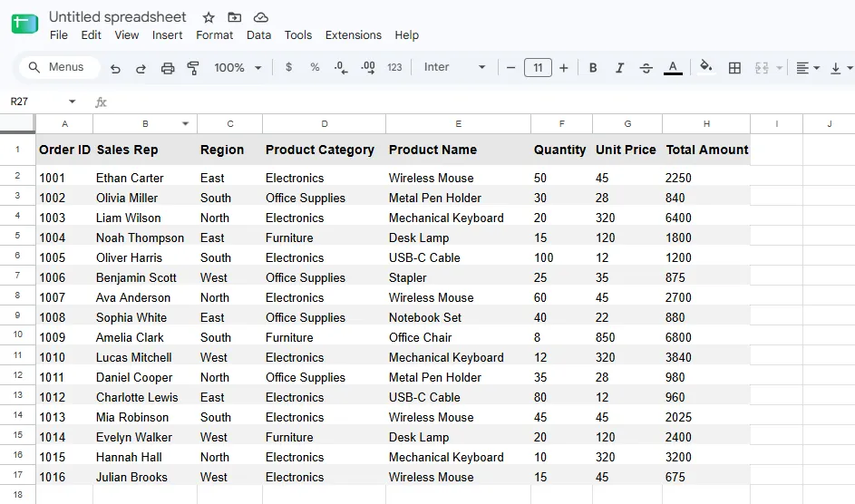Select the Order ID 1010 cell
This screenshot has width=855, height=504.
click(64, 357)
